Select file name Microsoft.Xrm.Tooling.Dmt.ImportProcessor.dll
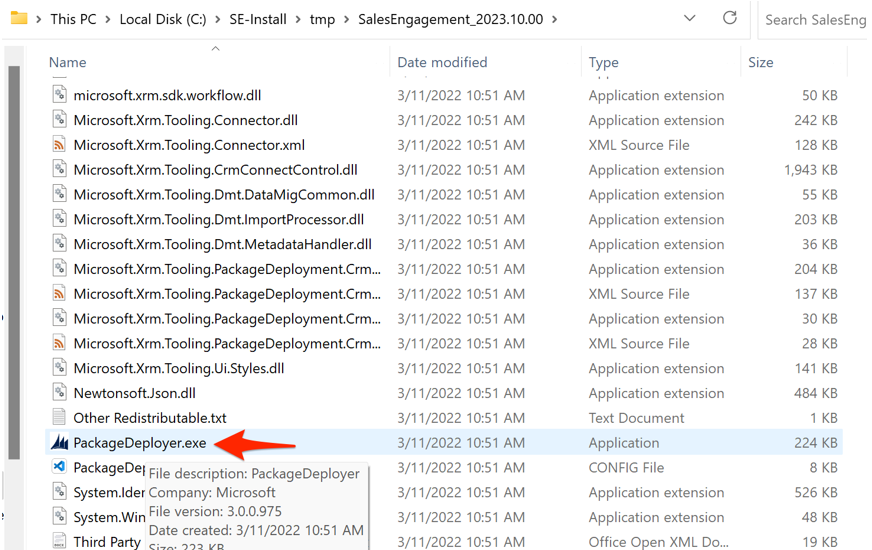The image size is (872, 550). (x=219, y=219)
